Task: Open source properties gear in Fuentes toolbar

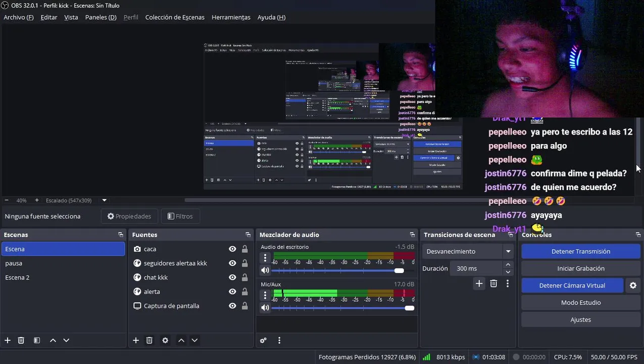Action: click(x=165, y=340)
